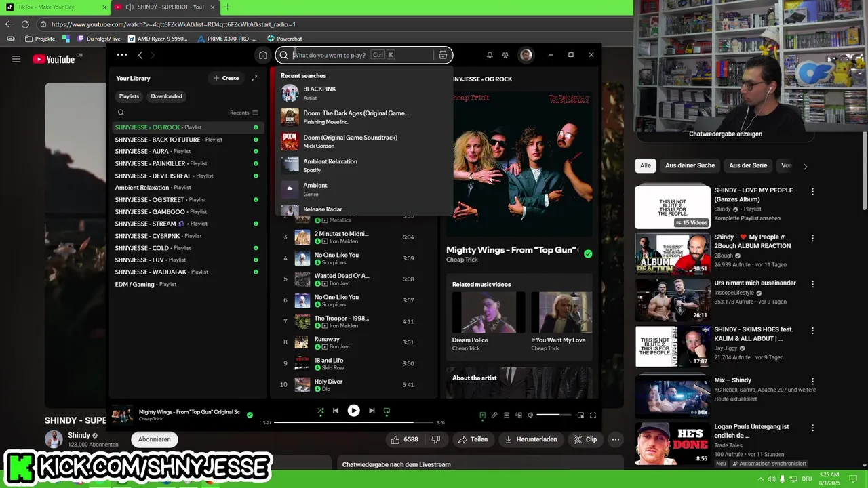Reload the browser page
Screen dimensions: 868x488
(x=25, y=24)
